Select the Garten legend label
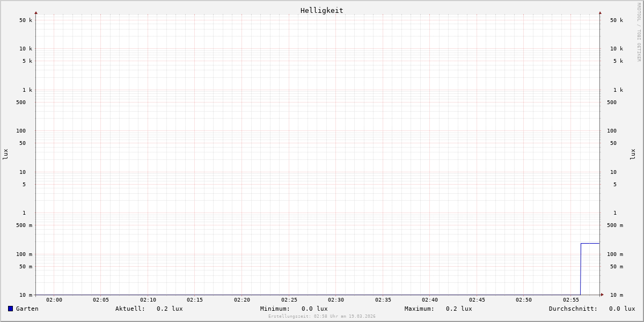The image size is (644, 322). click(27, 309)
